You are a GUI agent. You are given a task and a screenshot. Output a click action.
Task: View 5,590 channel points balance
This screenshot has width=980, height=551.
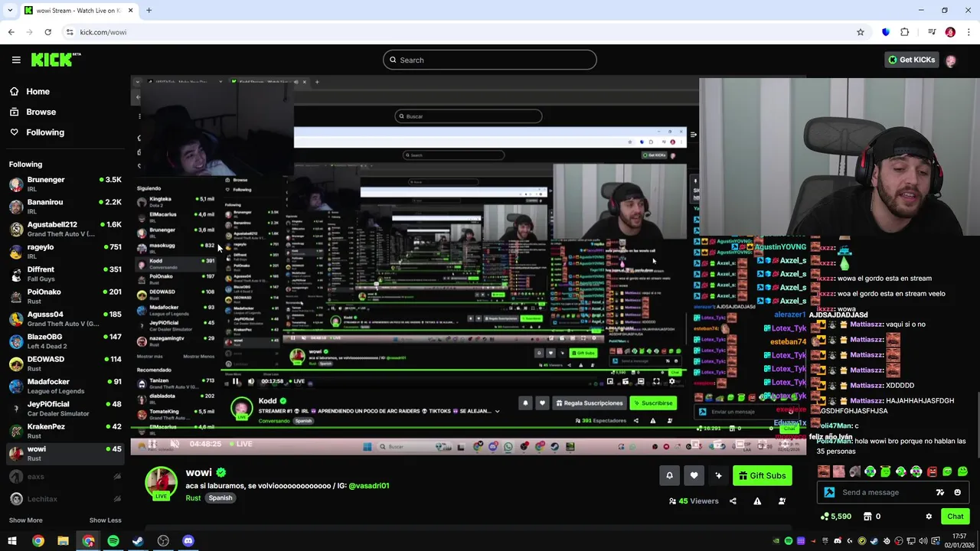836,517
